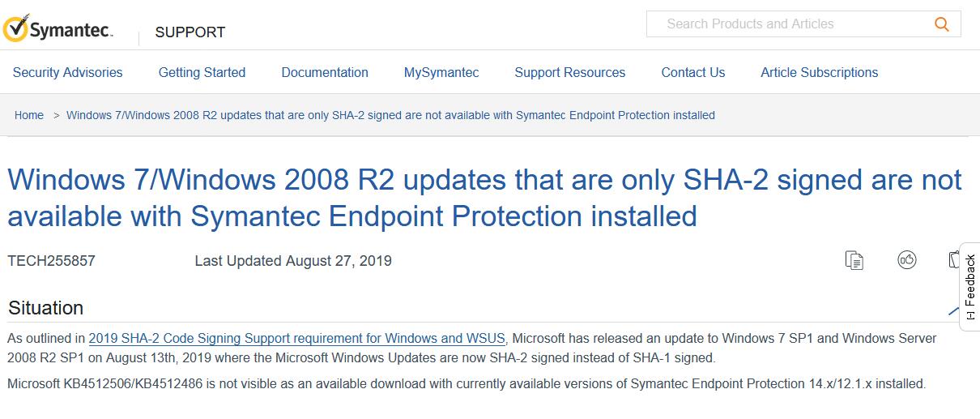Open the Getting Started menu

tap(202, 72)
